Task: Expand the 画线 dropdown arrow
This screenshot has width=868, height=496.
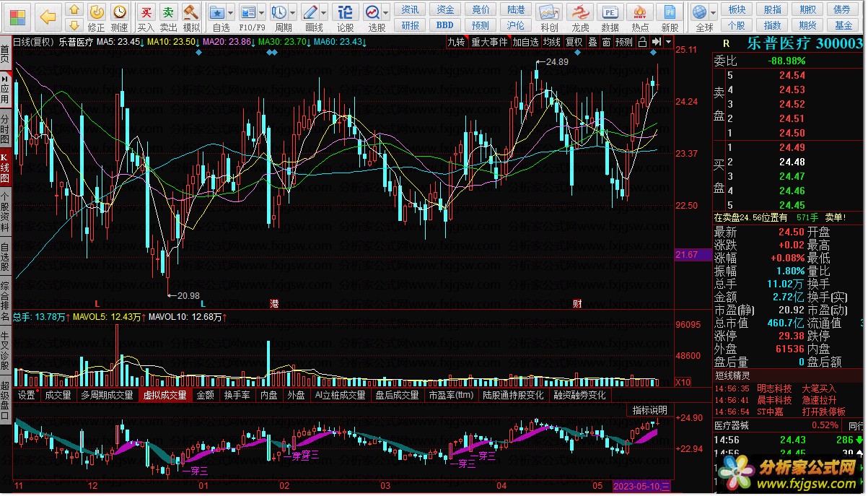Action: [x=323, y=12]
